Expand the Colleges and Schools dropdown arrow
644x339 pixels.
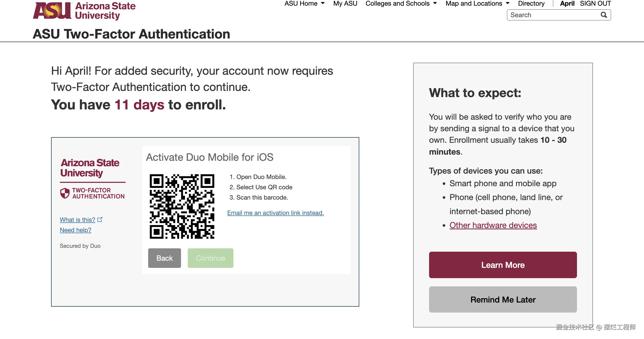point(435,3)
